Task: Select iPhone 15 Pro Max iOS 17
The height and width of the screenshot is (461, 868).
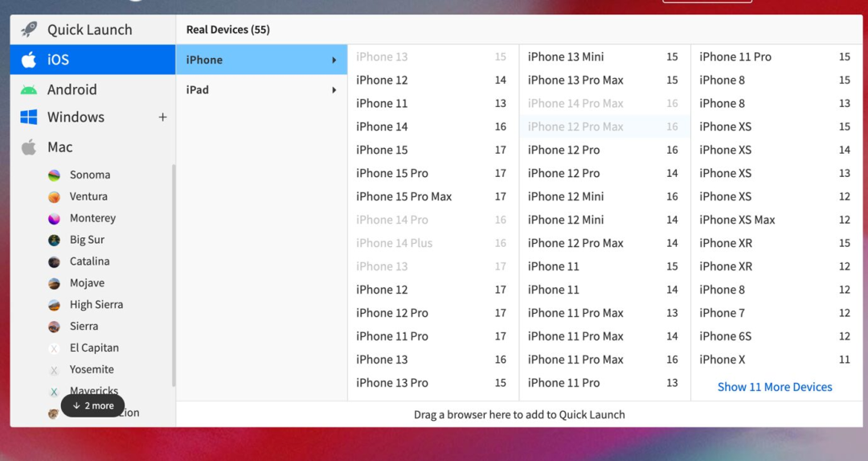Action: point(432,196)
